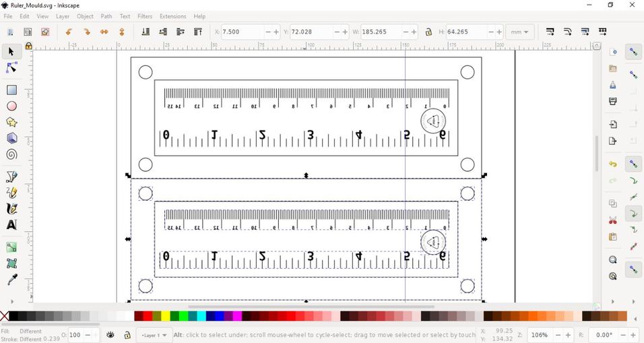Viewport: 644px width, 343px height.
Task: Select the Ellipse circle tool
Action: pyautogui.click(x=11, y=106)
